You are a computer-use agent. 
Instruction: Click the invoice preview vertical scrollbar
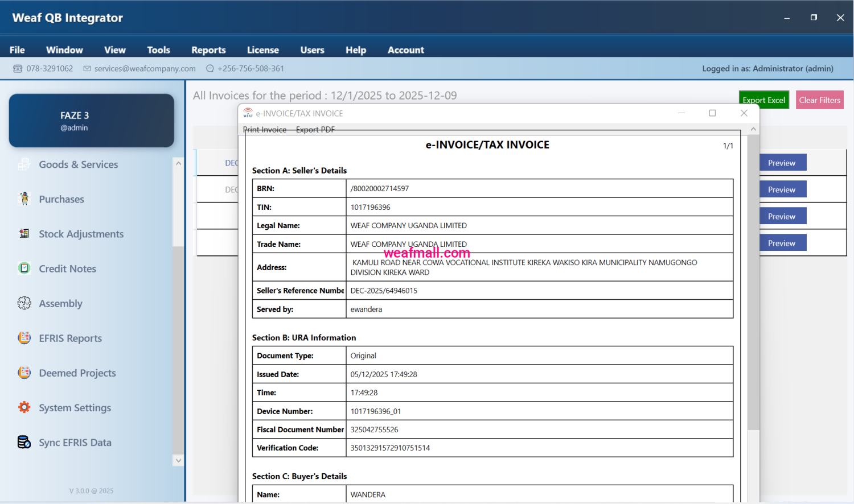coord(753,284)
